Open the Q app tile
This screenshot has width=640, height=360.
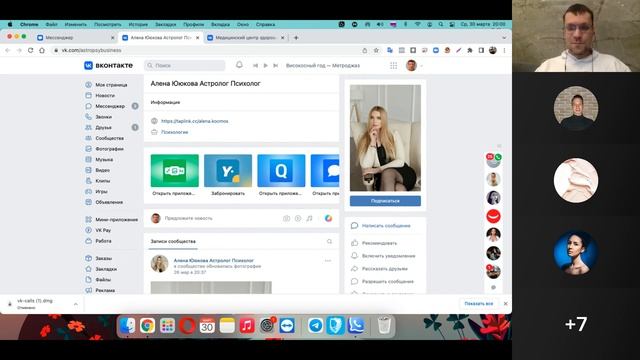click(281, 171)
